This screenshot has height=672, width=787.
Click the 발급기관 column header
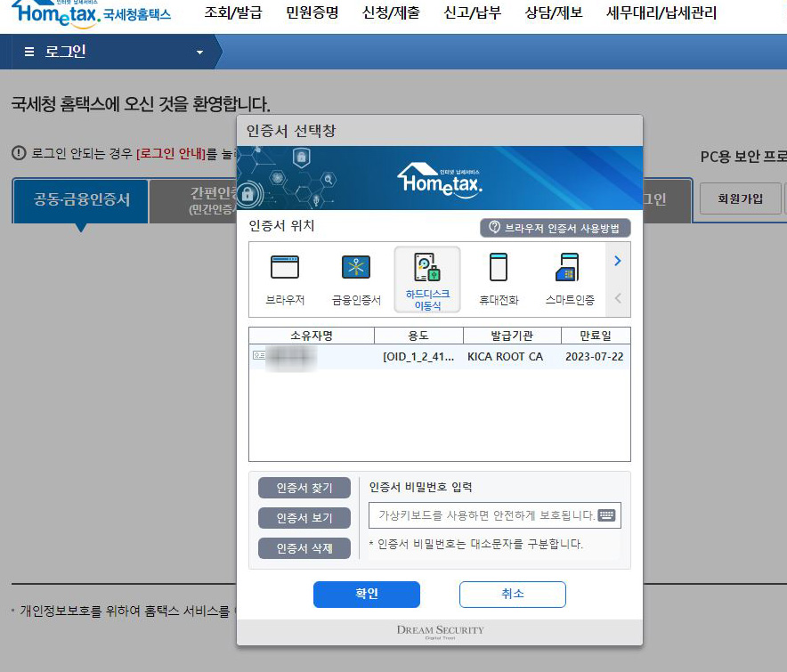pyautogui.click(x=512, y=336)
